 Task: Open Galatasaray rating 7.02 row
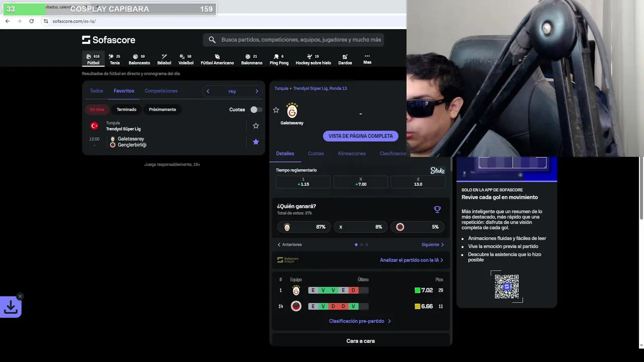[361, 290]
